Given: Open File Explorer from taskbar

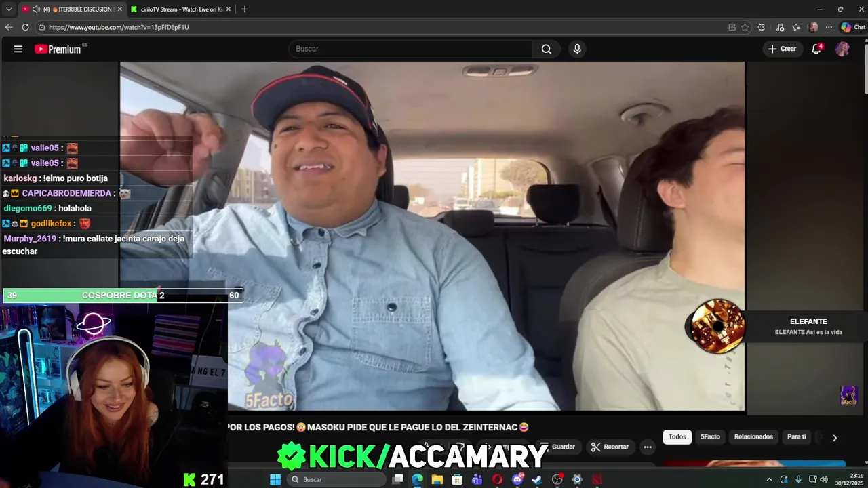Looking at the screenshot, I should pyautogui.click(x=437, y=479).
